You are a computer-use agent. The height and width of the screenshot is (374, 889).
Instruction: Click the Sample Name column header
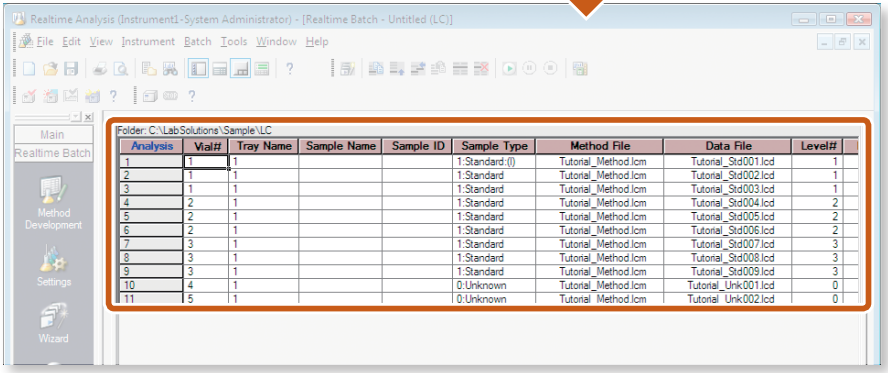pyautogui.click(x=341, y=146)
